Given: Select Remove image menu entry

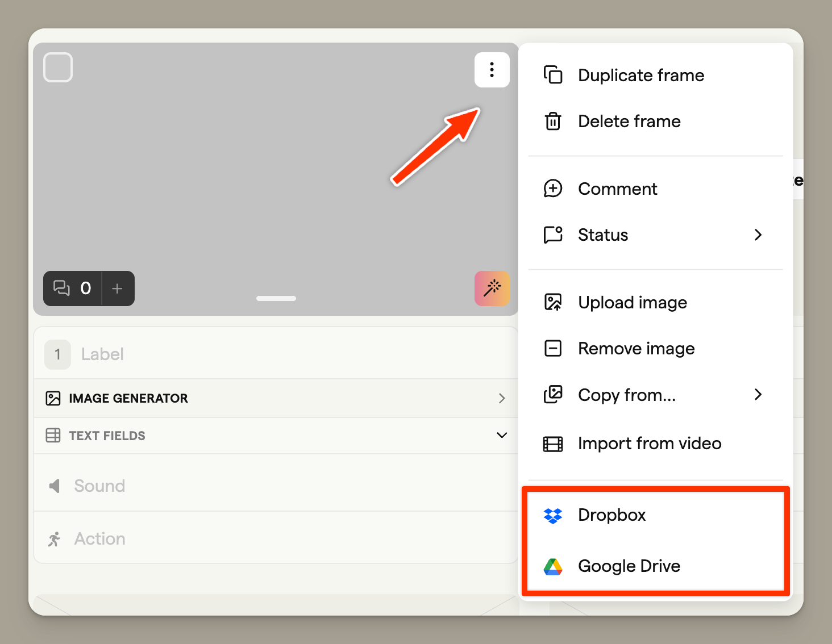Looking at the screenshot, I should 636,349.
